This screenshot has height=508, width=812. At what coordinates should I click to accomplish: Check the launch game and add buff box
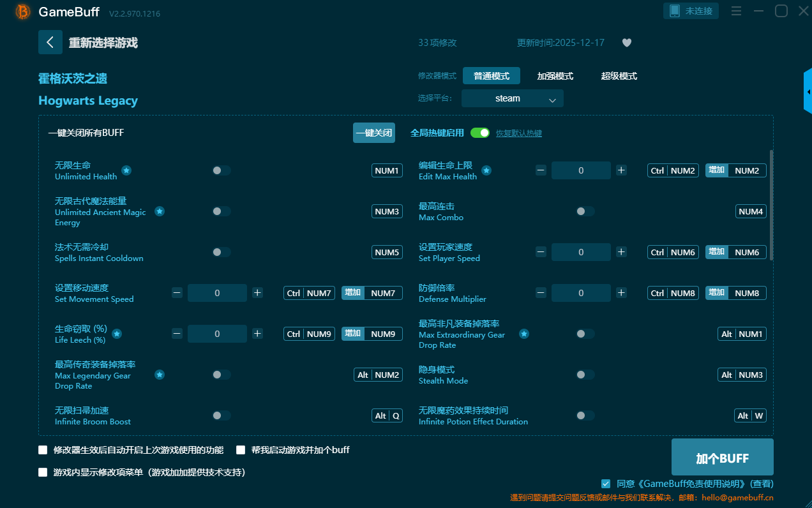241,450
